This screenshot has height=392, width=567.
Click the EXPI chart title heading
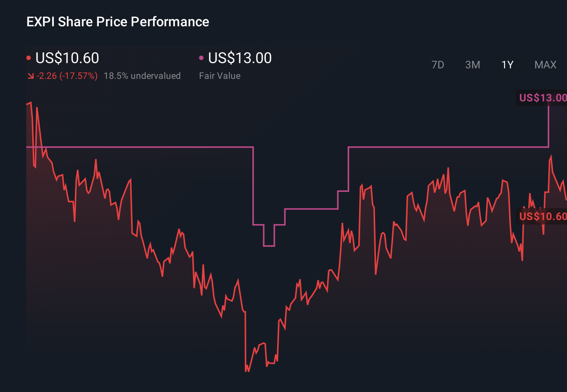118,22
